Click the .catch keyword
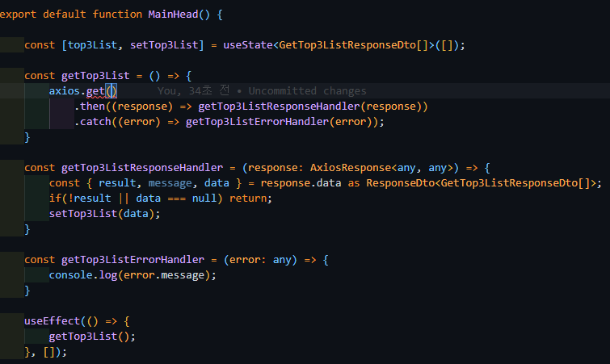 (x=93, y=122)
